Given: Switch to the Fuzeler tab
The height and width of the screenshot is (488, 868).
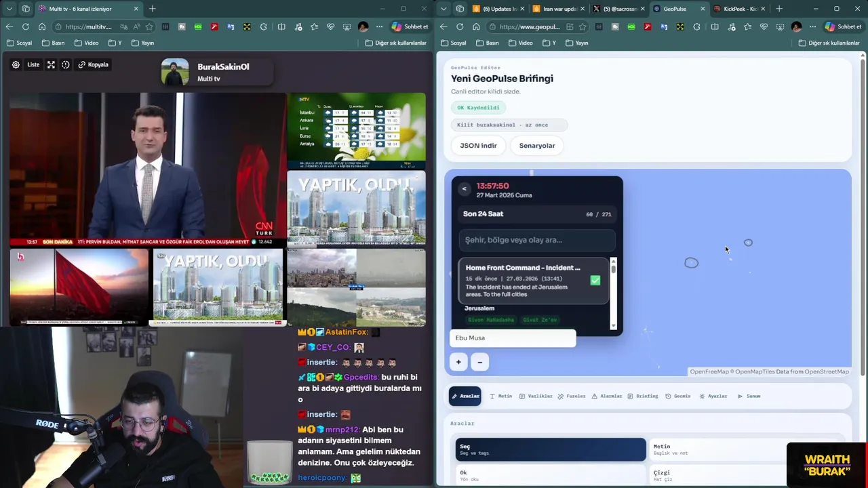Looking at the screenshot, I should point(572,396).
